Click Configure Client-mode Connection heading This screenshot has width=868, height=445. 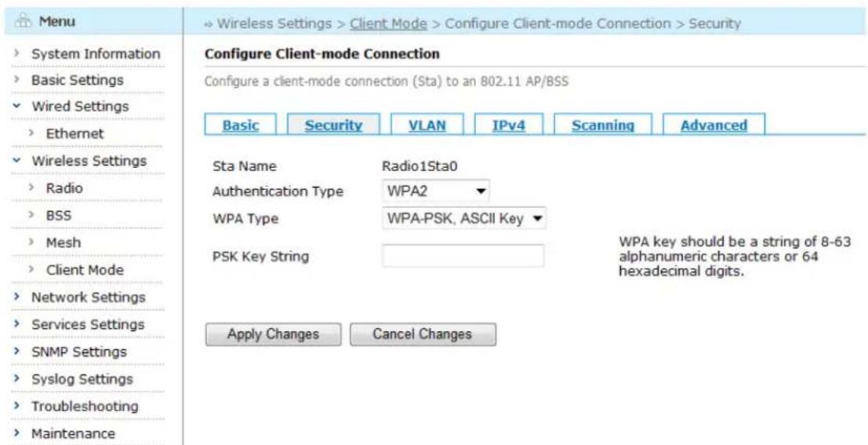322,53
